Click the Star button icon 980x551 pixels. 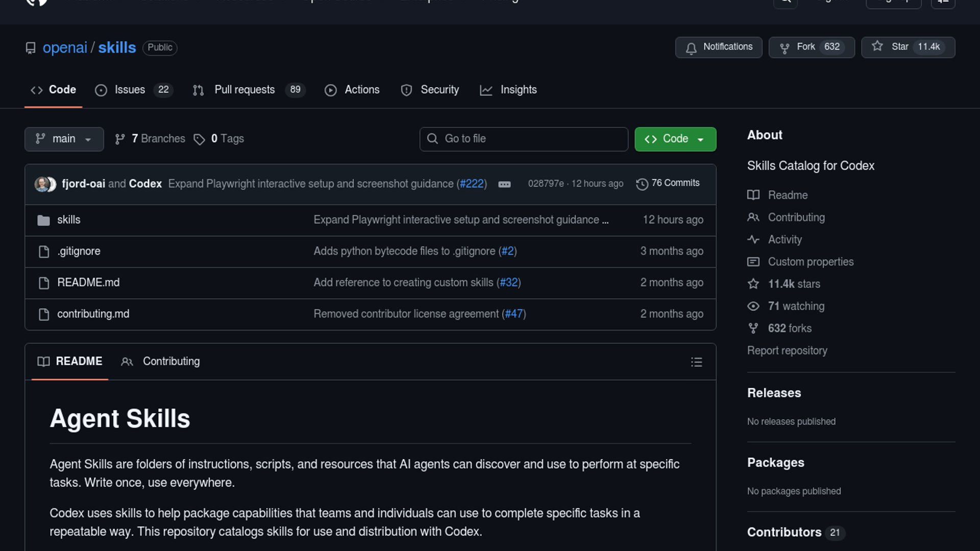point(877,46)
